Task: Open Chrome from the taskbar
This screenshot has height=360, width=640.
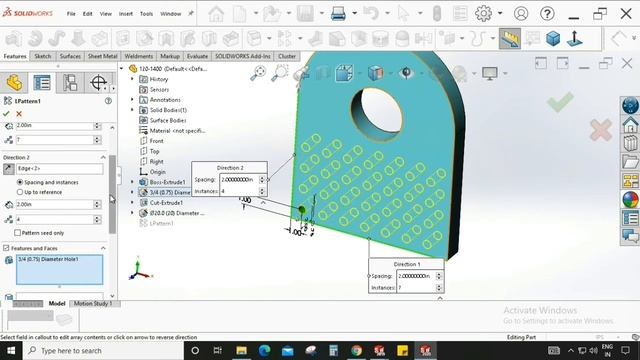Action: 356,351
